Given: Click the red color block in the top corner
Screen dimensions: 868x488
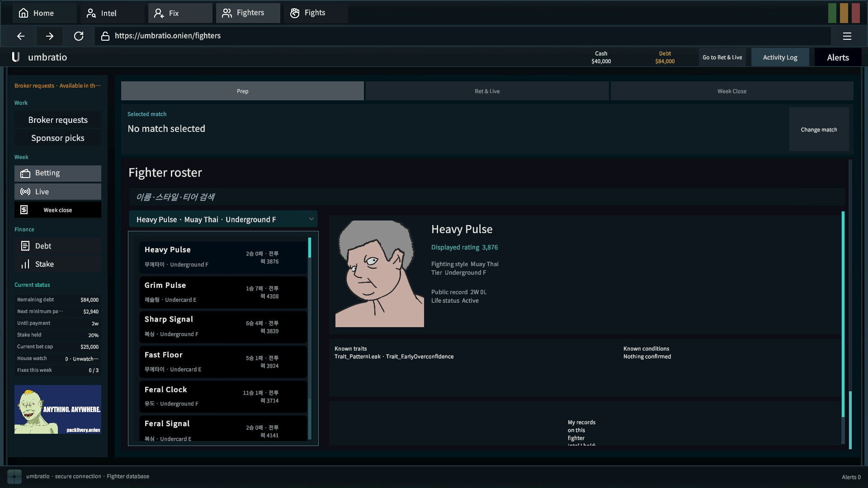Looking at the screenshot, I should 856,13.
